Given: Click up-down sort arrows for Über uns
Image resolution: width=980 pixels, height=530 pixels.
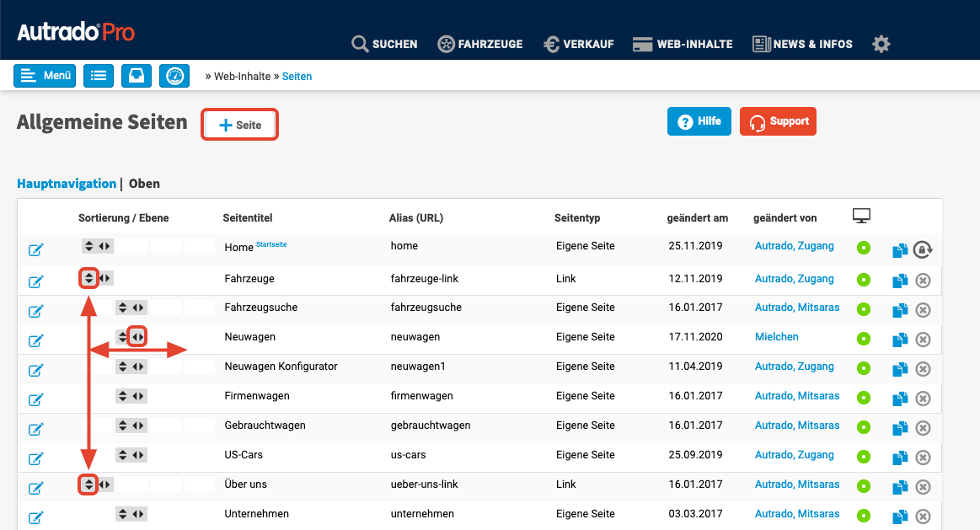Looking at the screenshot, I should (x=89, y=484).
